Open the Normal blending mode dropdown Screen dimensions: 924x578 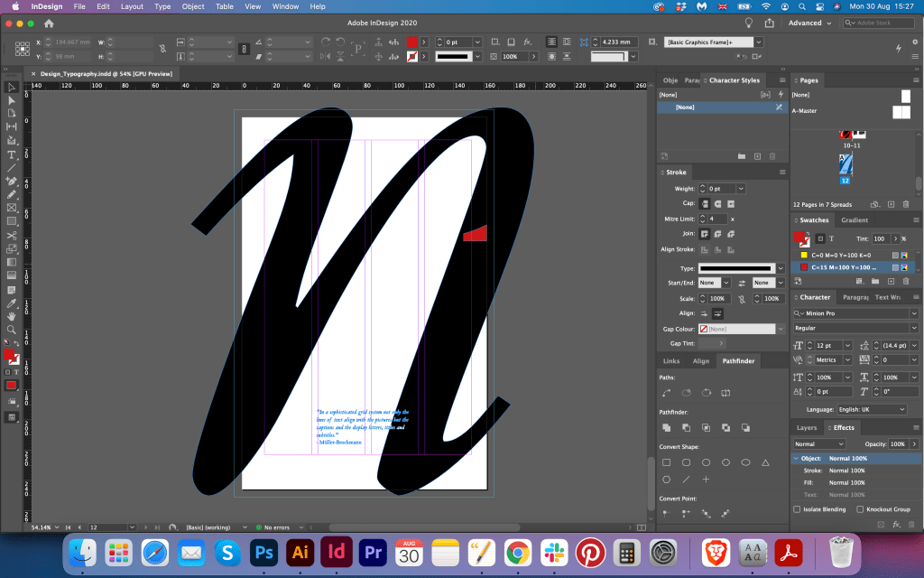click(x=821, y=444)
